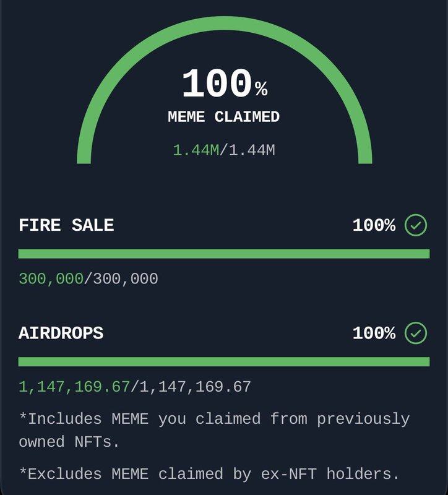Click the large 100 number in gauge
The height and width of the screenshot is (495, 448).
(217, 85)
